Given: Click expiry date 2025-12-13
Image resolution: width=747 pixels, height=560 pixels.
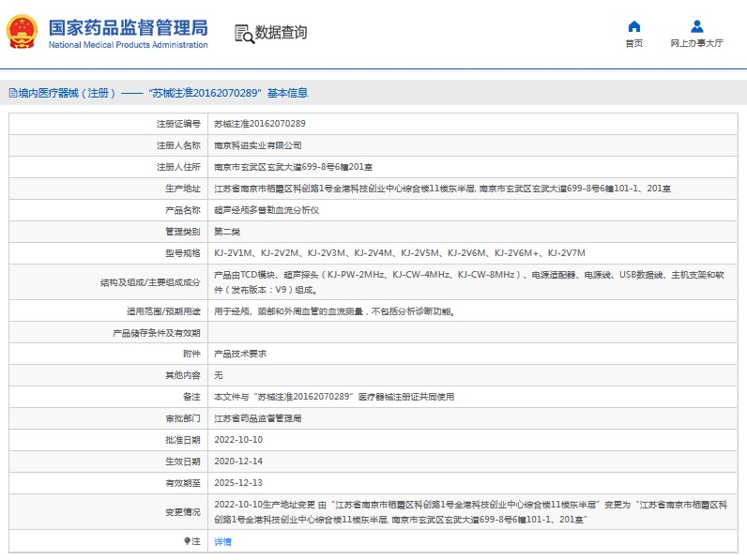Looking at the screenshot, I should point(238,483).
